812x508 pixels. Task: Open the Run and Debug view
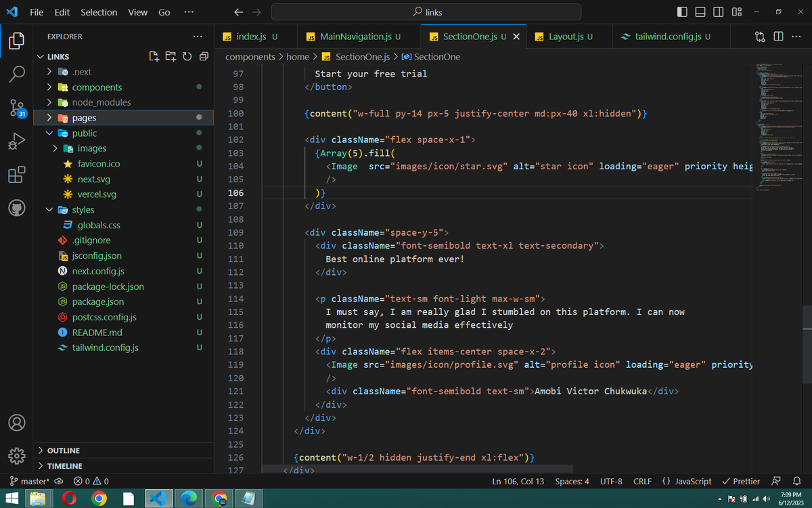click(x=17, y=142)
